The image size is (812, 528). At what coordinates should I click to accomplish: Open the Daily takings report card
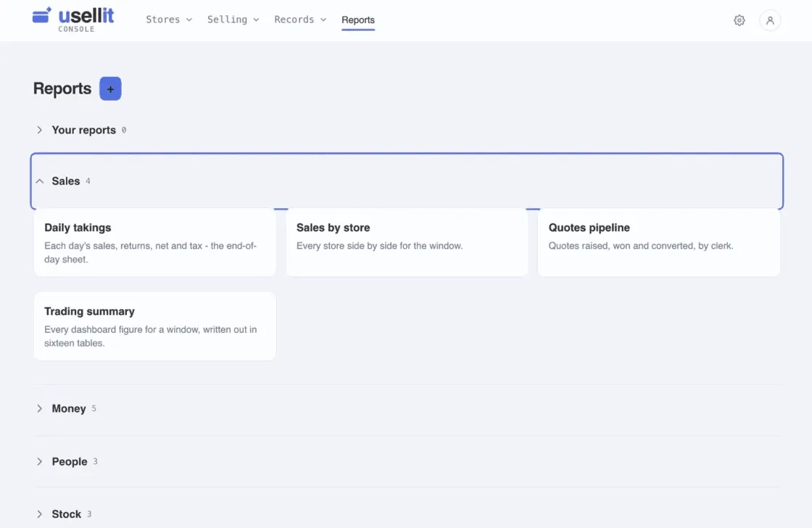(x=155, y=242)
